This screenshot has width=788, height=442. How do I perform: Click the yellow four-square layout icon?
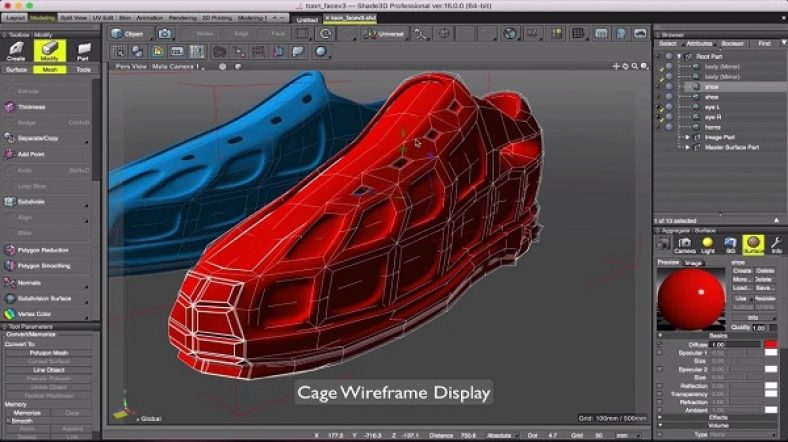click(556, 34)
